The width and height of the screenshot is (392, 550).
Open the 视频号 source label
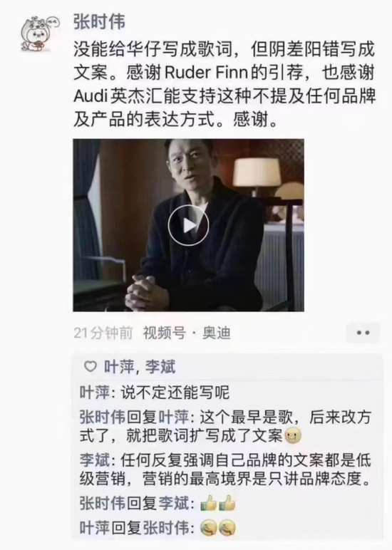point(164,333)
